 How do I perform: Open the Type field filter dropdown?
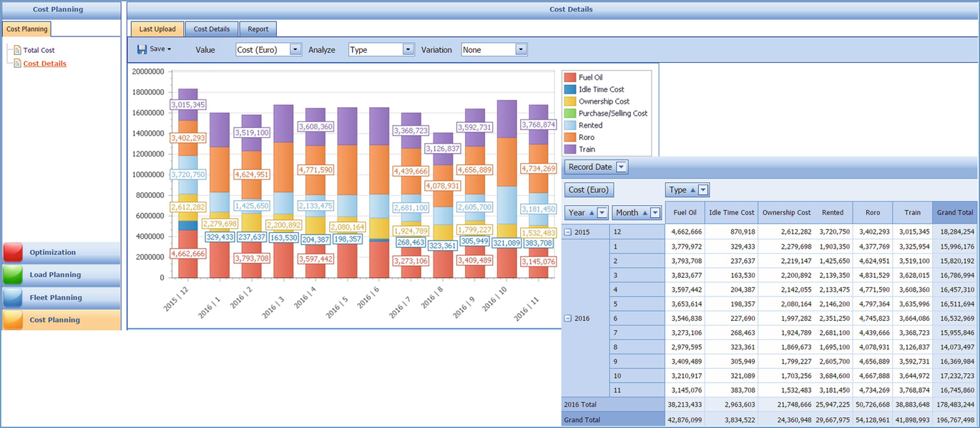coord(704,190)
